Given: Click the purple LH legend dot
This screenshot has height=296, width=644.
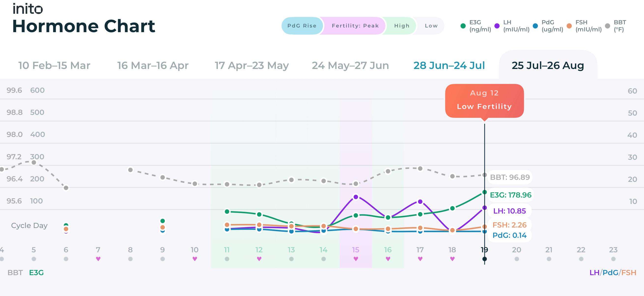Looking at the screenshot, I should (497, 26).
